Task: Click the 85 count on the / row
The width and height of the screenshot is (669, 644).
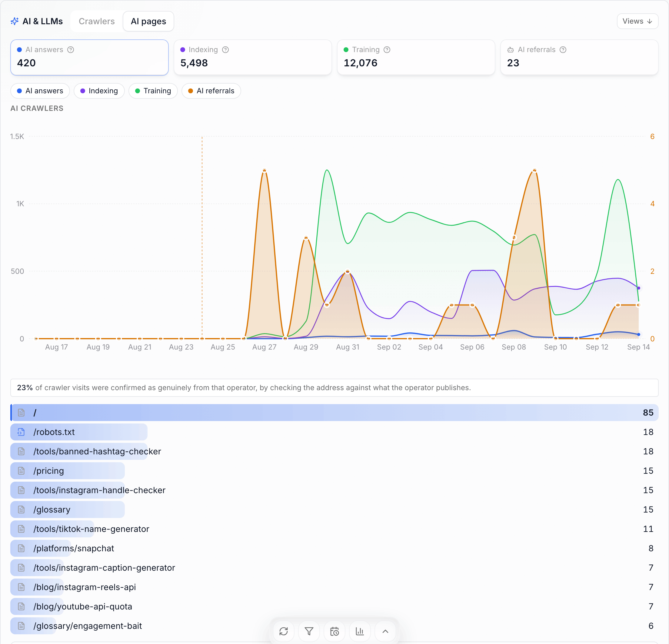Action: coord(648,413)
